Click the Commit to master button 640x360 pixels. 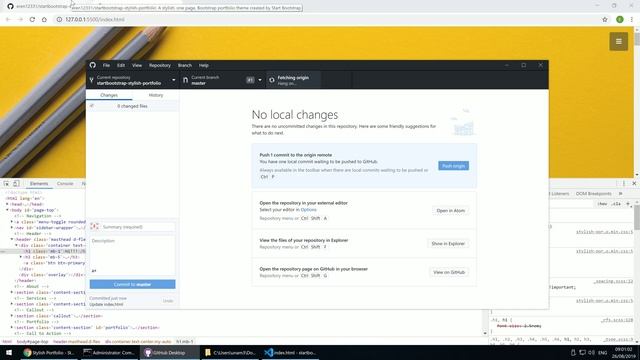click(x=133, y=284)
